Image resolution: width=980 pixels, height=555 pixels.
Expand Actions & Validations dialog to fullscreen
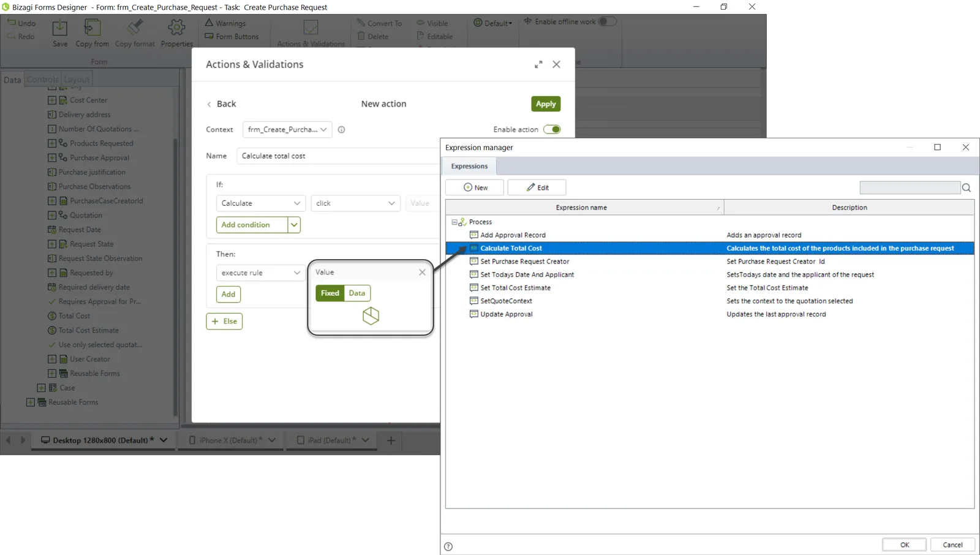(x=538, y=64)
